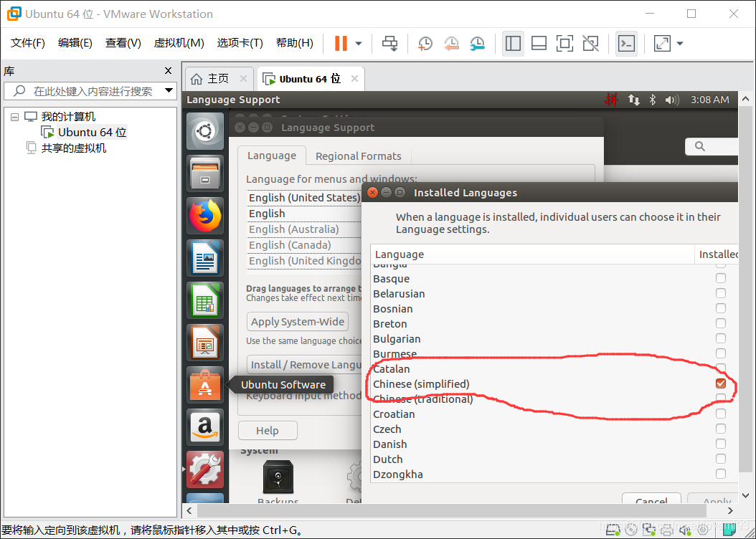Check the Basque installed checkbox
This screenshot has height=539, width=756.
(721, 278)
